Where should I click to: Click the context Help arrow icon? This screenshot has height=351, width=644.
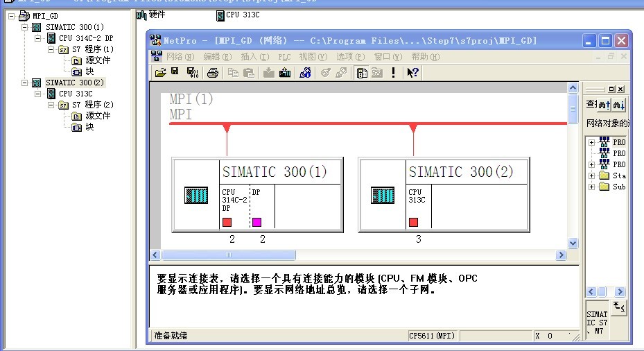click(x=413, y=73)
